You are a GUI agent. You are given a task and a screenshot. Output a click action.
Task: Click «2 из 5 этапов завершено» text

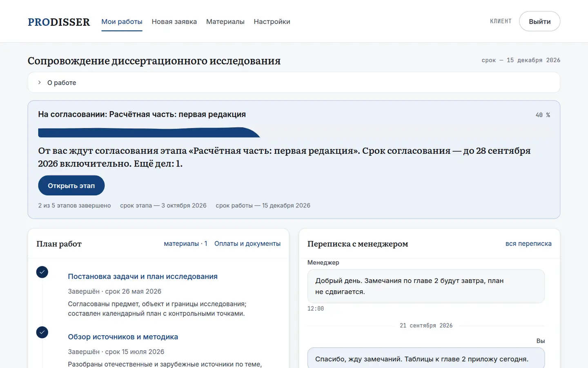pos(74,206)
